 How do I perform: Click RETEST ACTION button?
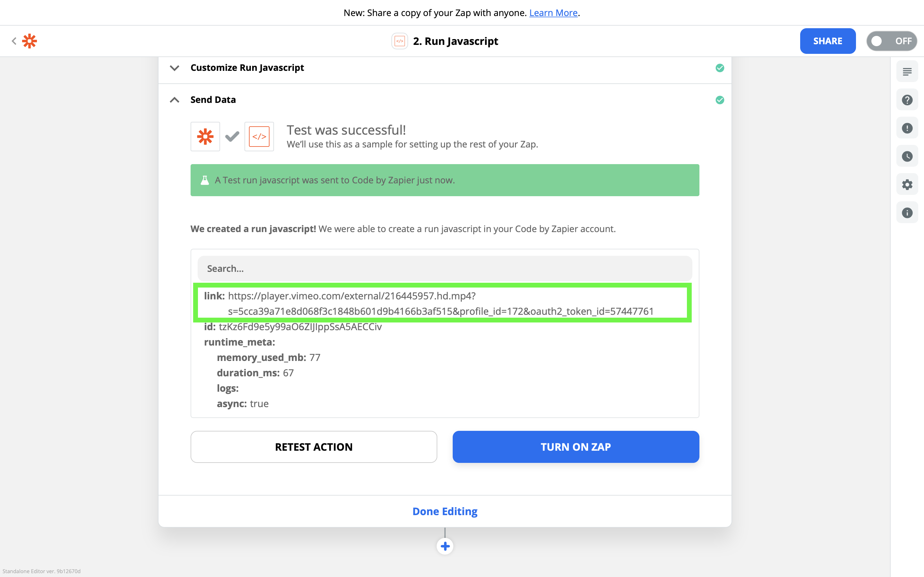click(x=314, y=447)
